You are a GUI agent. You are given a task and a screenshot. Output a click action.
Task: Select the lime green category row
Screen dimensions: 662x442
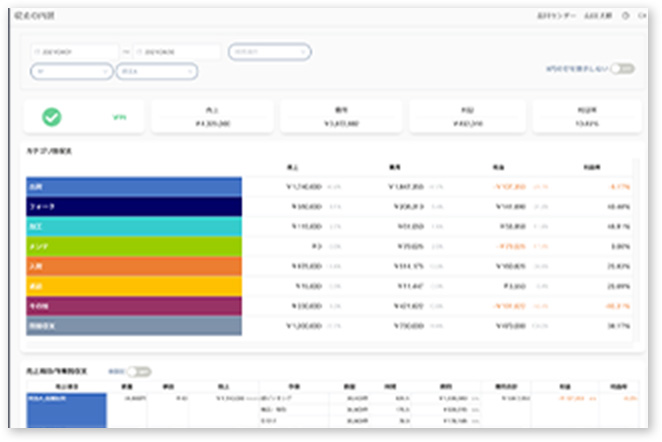(x=134, y=246)
